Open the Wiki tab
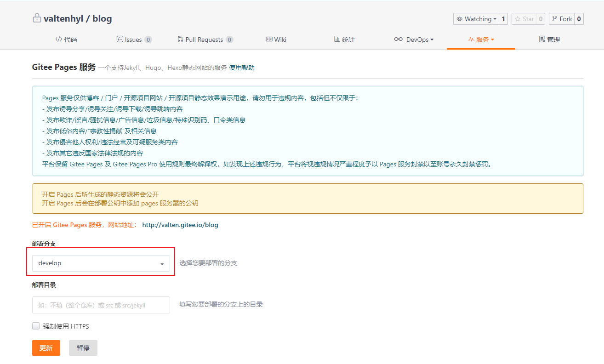 coord(276,40)
